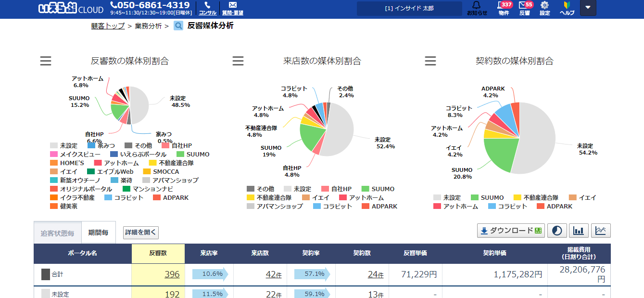Screen dimensions: 644x298
Task: Open the 反響 inquiries mail icon
Action: pyautogui.click(x=525, y=8)
